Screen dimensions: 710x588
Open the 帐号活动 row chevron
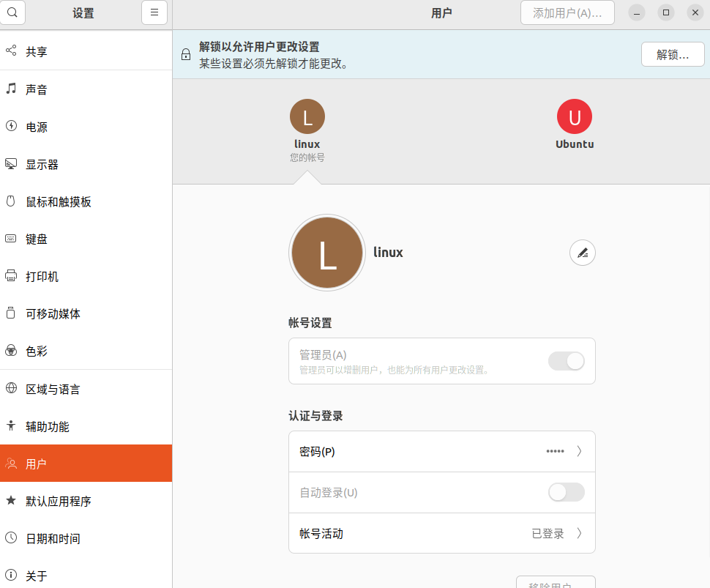[579, 533]
